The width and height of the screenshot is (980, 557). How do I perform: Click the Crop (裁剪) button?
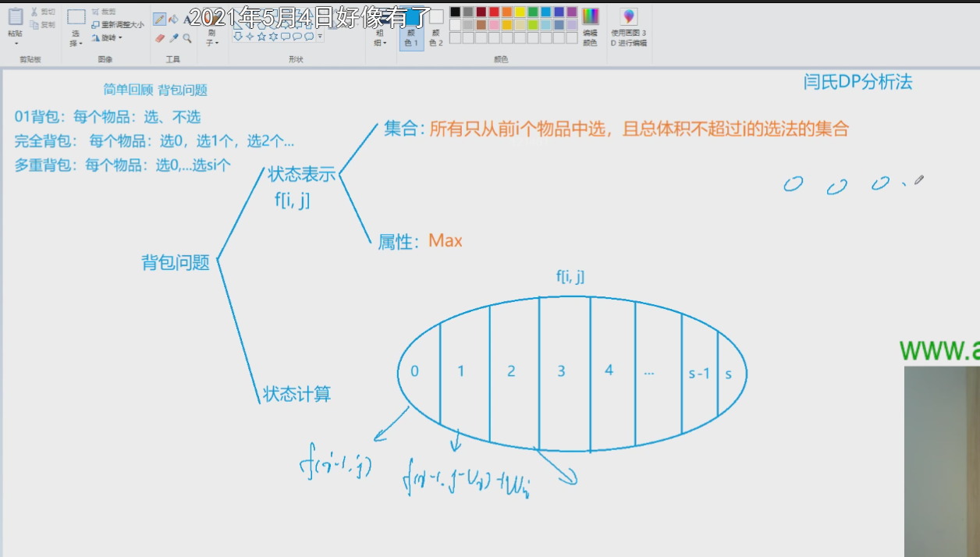(x=104, y=12)
